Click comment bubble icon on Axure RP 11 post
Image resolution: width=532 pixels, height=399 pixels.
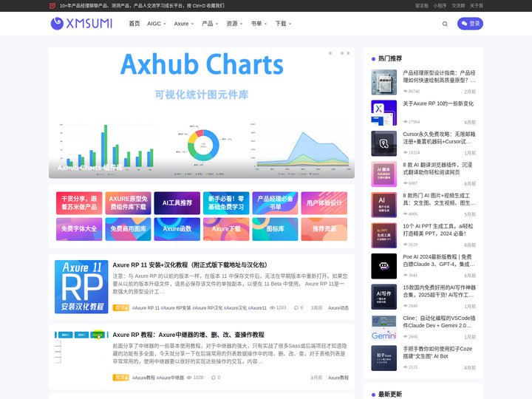(296, 307)
